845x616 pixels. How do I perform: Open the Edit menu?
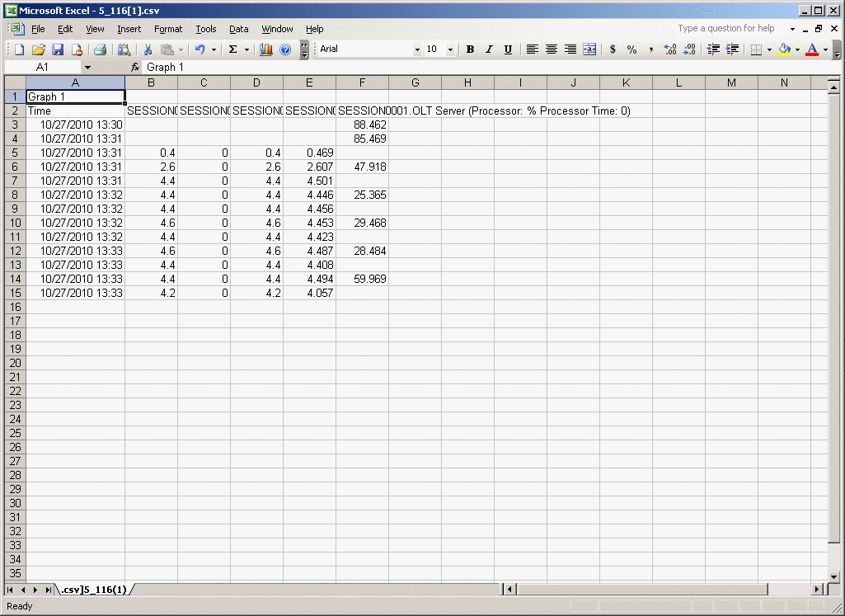point(65,29)
